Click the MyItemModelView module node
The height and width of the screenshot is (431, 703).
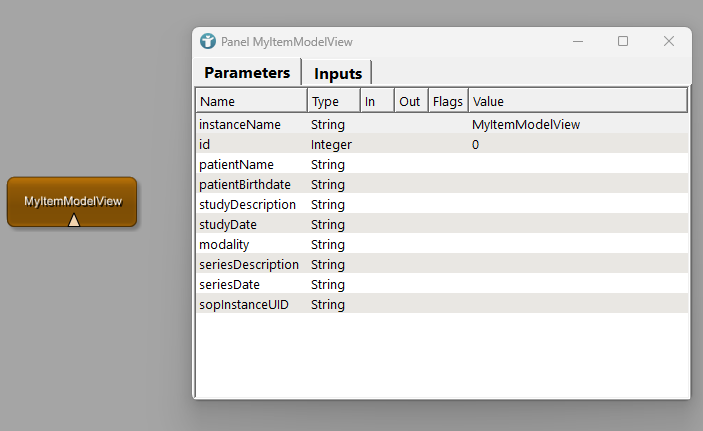pyautogui.click(x=72, y=196)
